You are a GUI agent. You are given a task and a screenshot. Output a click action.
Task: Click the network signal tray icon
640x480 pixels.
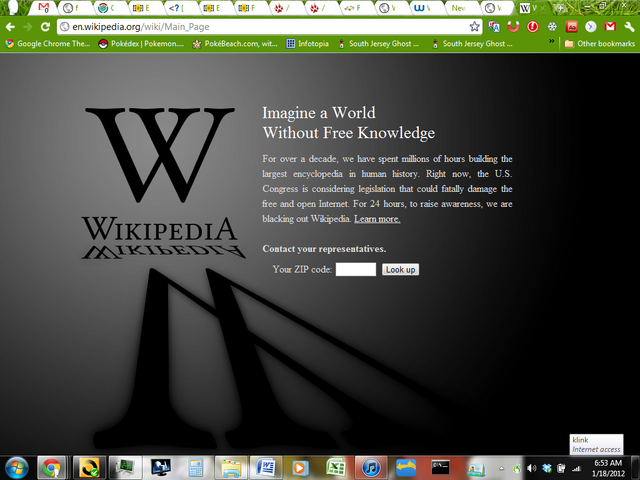pos(576,469)
